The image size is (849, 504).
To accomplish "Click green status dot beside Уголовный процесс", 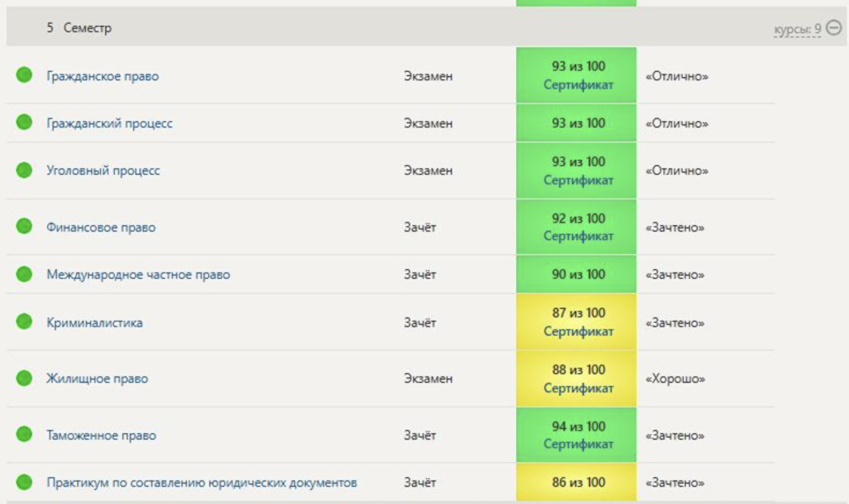I will (x=24, y=170).
